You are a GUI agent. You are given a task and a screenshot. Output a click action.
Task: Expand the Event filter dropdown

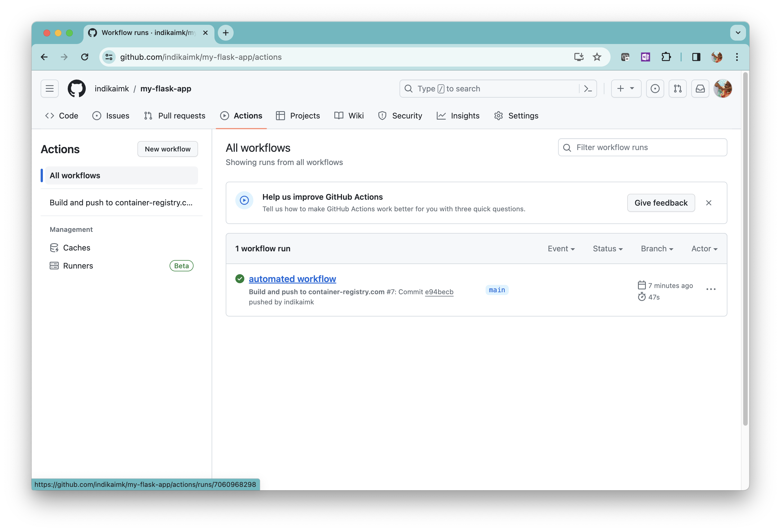(561, 249)
